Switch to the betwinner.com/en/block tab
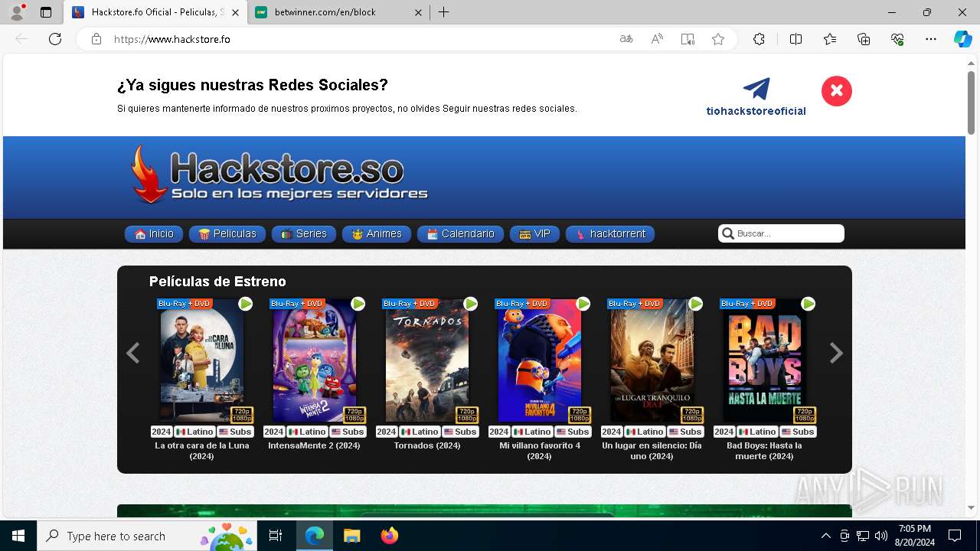Screen dimensions: 980x551 [338, 12]
